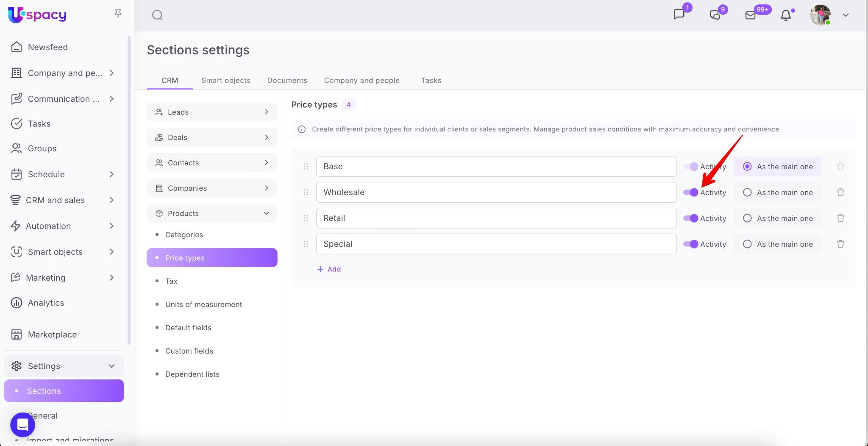Viewport: 868px width, 446px height.
Task: Switch to the Smart objects tab
Action: tap(225, 81)
